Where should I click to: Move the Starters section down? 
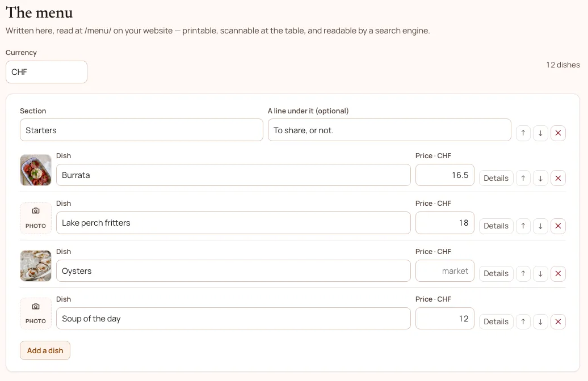[x=540, y=133]
